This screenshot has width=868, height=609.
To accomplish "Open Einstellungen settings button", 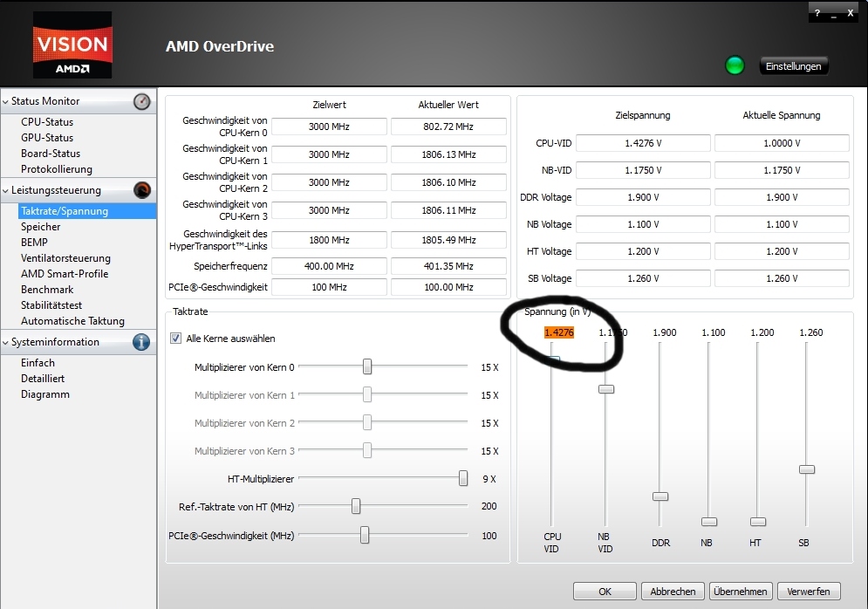I will [793, 66].
